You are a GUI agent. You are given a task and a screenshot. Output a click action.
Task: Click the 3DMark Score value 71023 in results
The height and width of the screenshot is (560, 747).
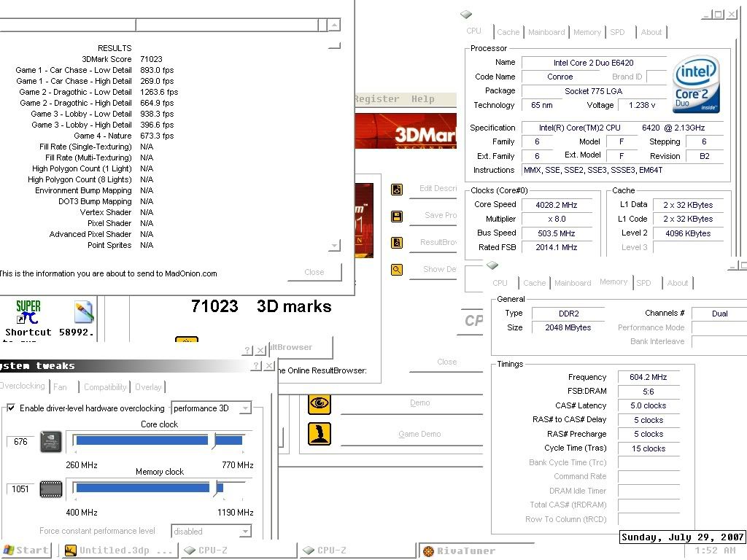click(x=151, y=59)
